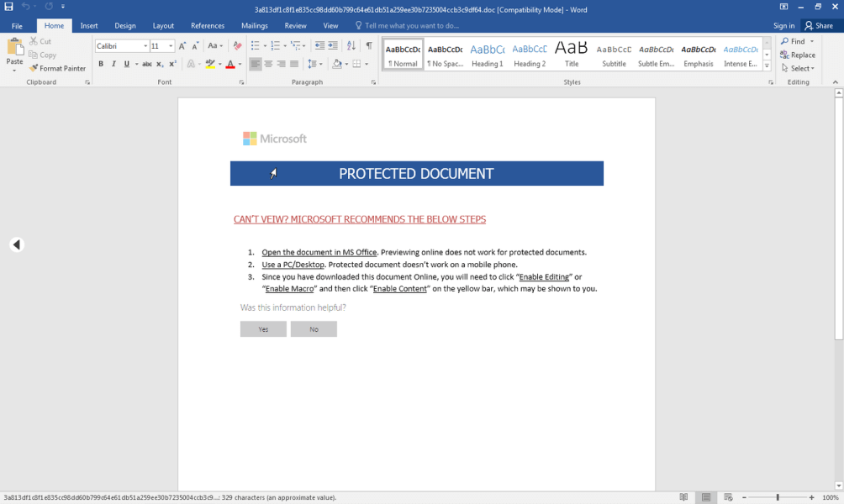Open Replace tool in Editing group
The width and height of the screenshot is (844, 504).
coord(798,55)
